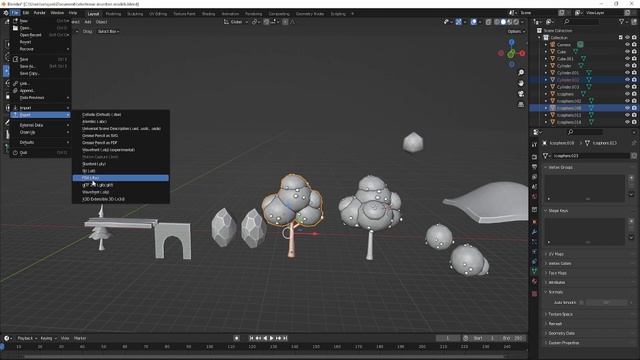Click Save As in the File menu
The height and width of the screenshot is (360, 640).
40,66
